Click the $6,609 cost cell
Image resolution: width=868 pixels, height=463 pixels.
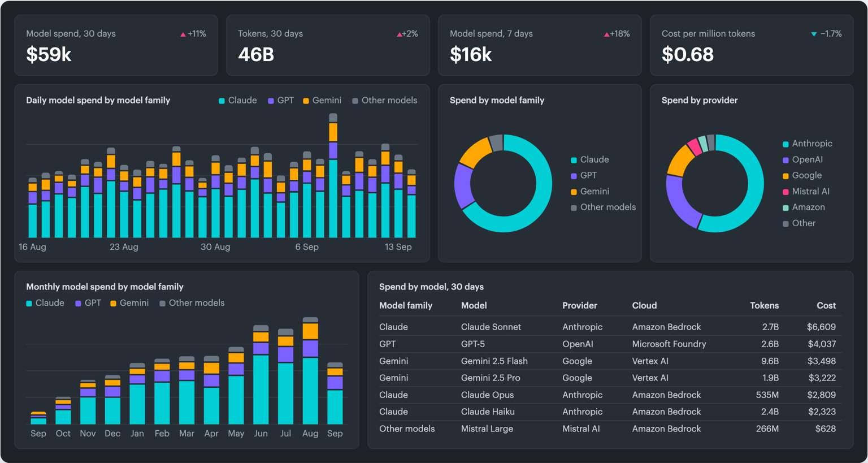821,327
